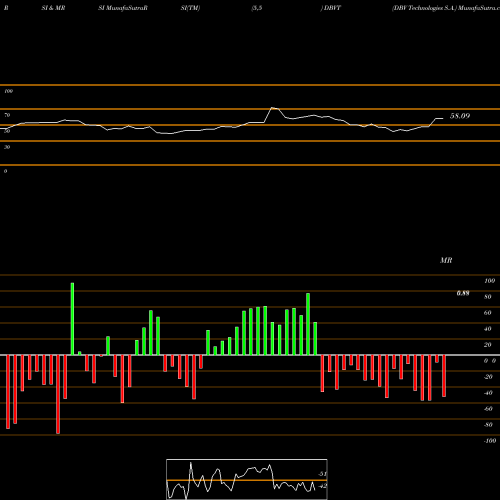
Task: Click the 'SI(TM)' header label
Action: 190,8
